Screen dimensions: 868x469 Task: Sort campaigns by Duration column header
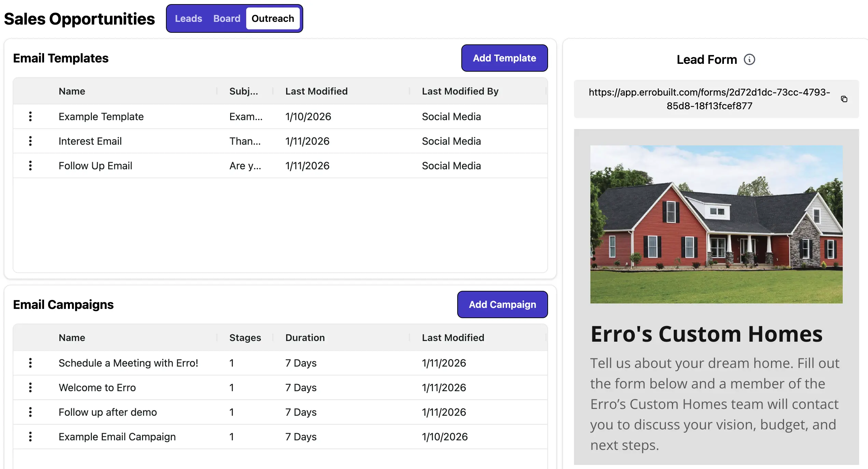point(305,338)
